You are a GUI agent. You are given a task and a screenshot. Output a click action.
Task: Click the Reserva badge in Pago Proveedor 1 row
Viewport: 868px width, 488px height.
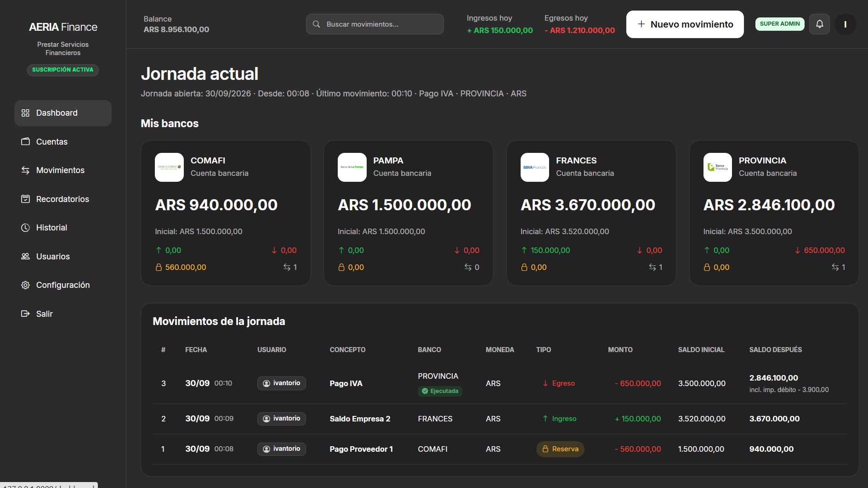pyautogui.click(x=560, y=449)
